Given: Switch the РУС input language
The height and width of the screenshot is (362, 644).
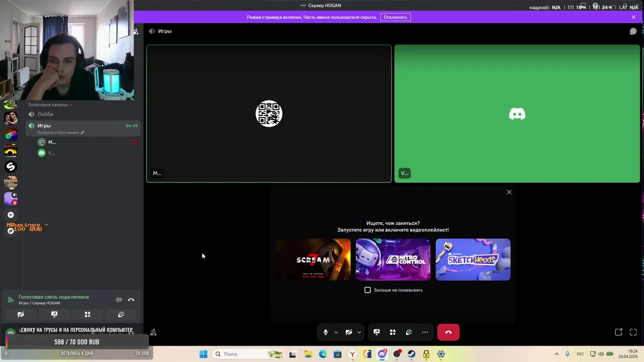Looking at the screenshot, I should 580,354.
